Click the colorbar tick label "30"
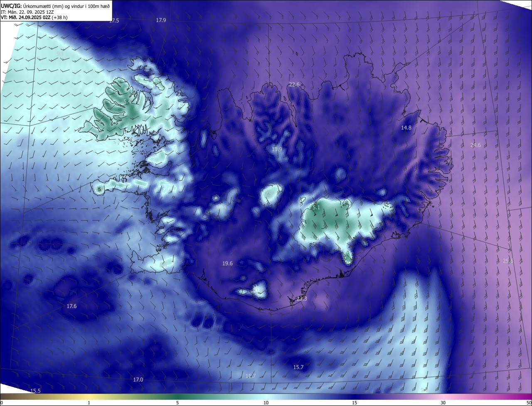Screen dimensions: 532x406 [x=443, y=403]
